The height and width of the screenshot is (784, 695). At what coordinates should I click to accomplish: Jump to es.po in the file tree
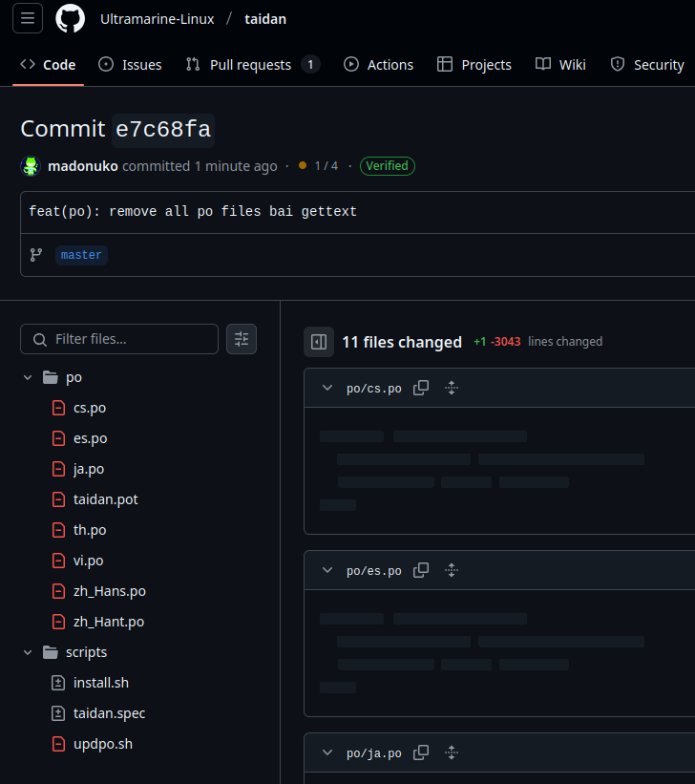(91, 438)
